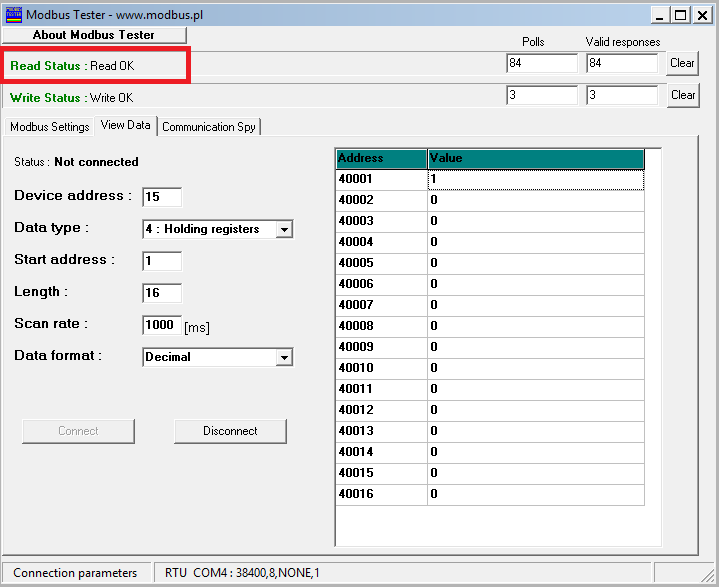Click the Modbus Tester app icon in title bar

tap(13, 15)
